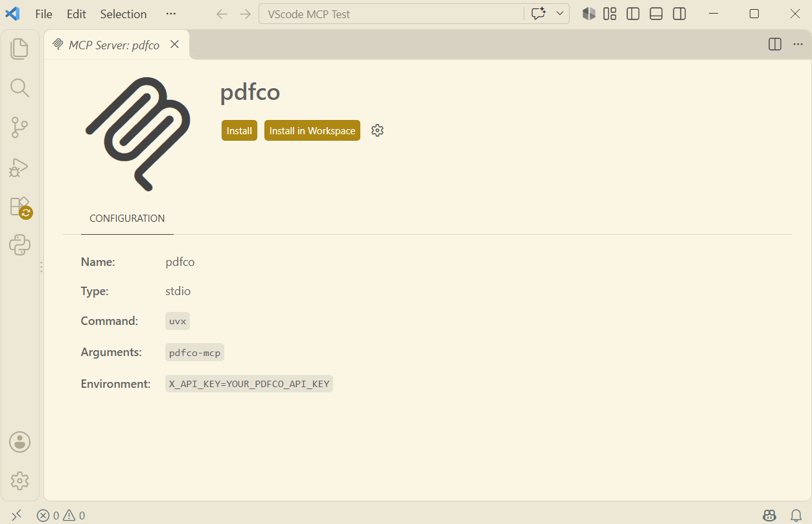Click the Copilot chat icon in title bar
The width and height of the screenshot is (812, 524).
click(538, 14)
